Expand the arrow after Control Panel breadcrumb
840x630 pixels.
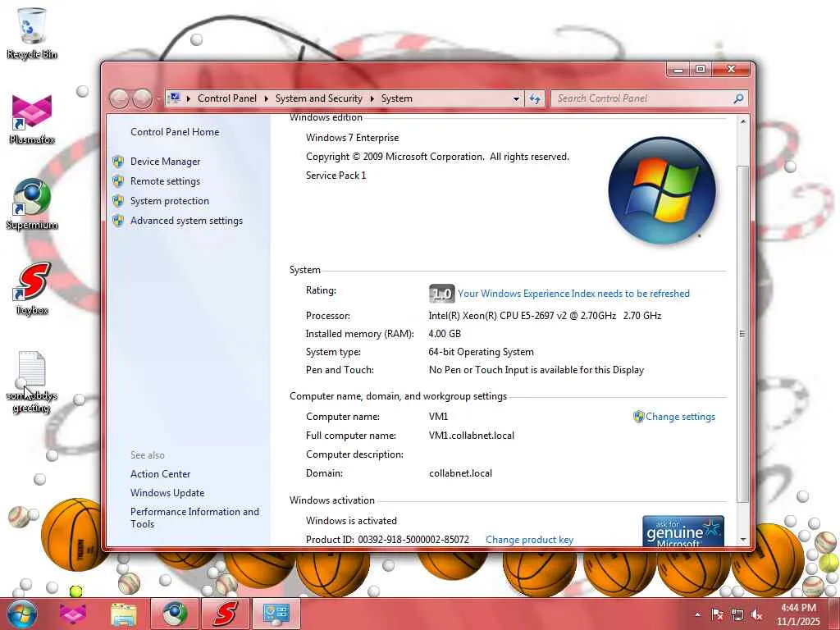(267, 98)
